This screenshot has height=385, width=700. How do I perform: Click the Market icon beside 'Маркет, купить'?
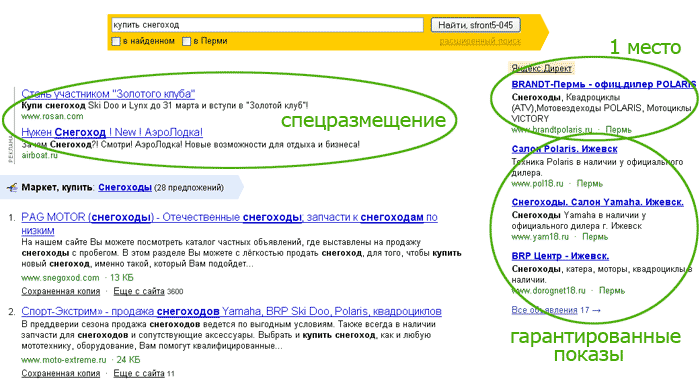[x=12, y=188]
